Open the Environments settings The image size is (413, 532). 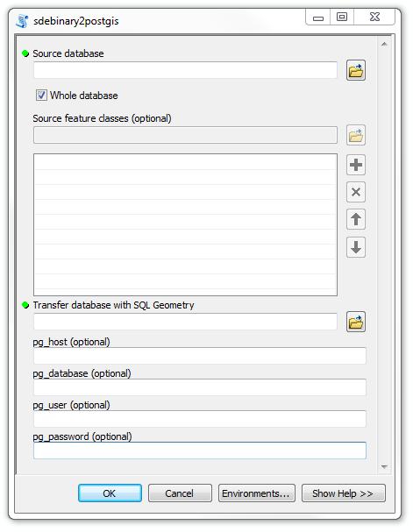click(257, 493)
